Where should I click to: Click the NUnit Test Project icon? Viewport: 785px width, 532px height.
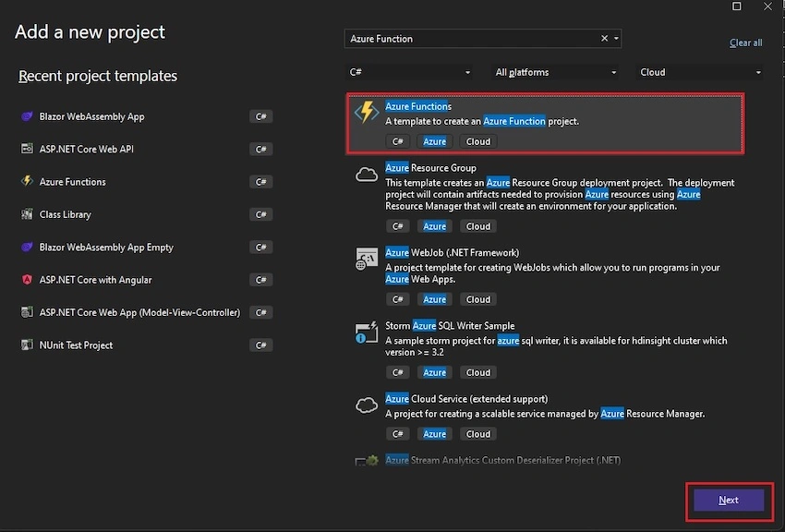tap(27, 345)
